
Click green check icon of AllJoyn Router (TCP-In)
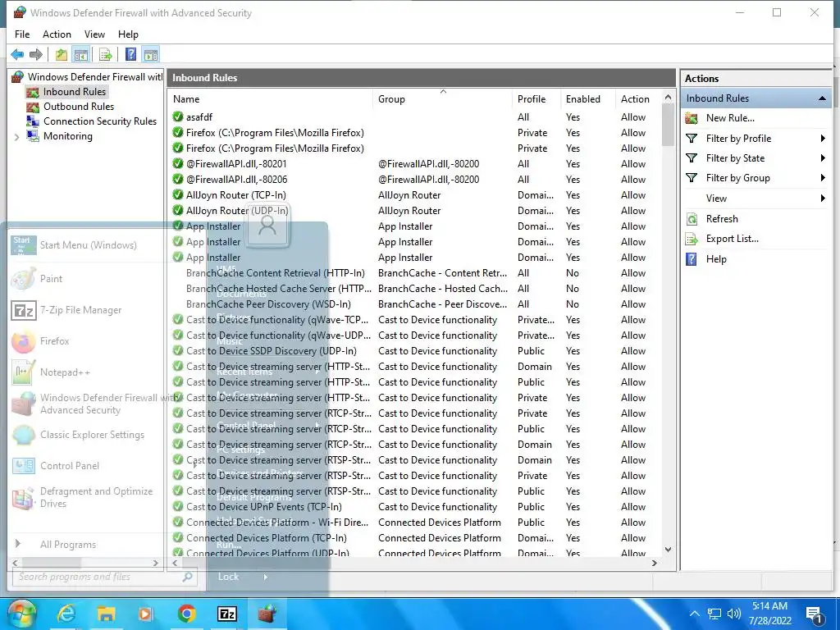178,194
